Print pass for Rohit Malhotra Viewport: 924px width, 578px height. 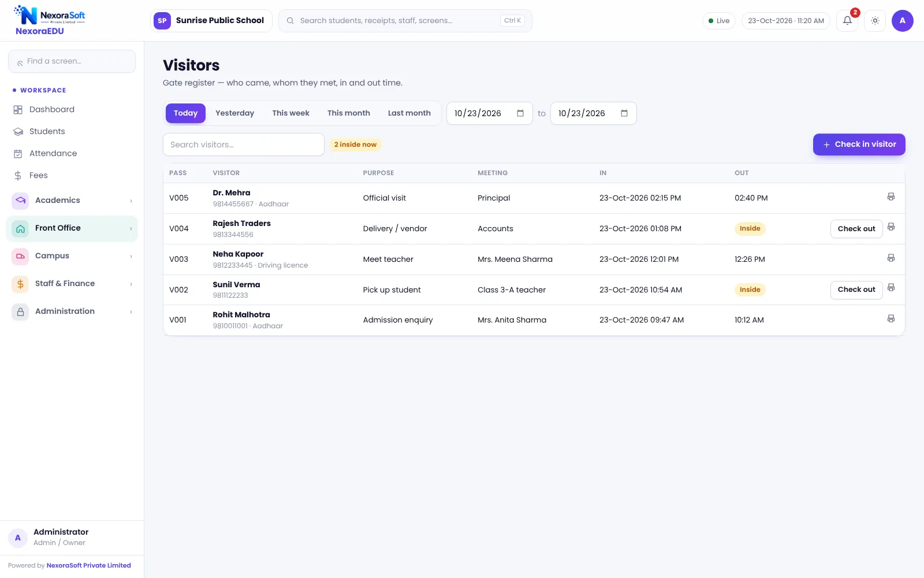891,318
